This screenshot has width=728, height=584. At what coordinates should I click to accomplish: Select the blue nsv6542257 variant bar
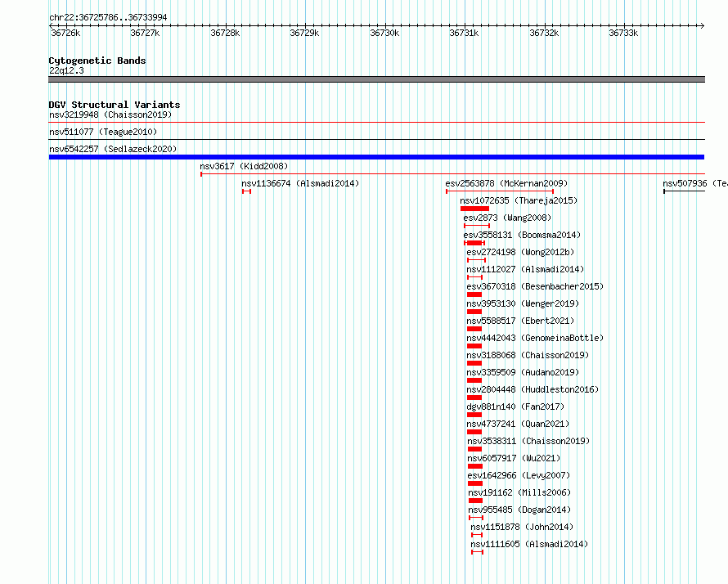[x=376, y=157]
